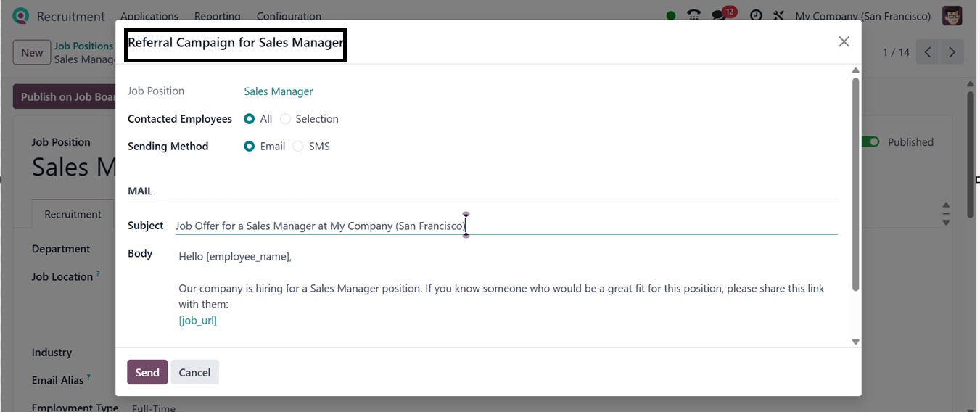Switch sending method to SMS
This screenshot has height=412, width=980.
[298, 147]
